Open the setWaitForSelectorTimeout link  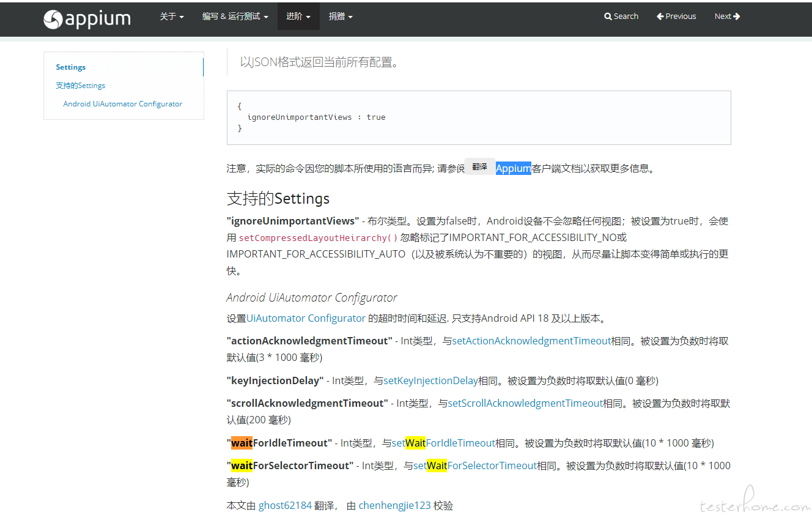pyautogui.click(x=475, y=466)
